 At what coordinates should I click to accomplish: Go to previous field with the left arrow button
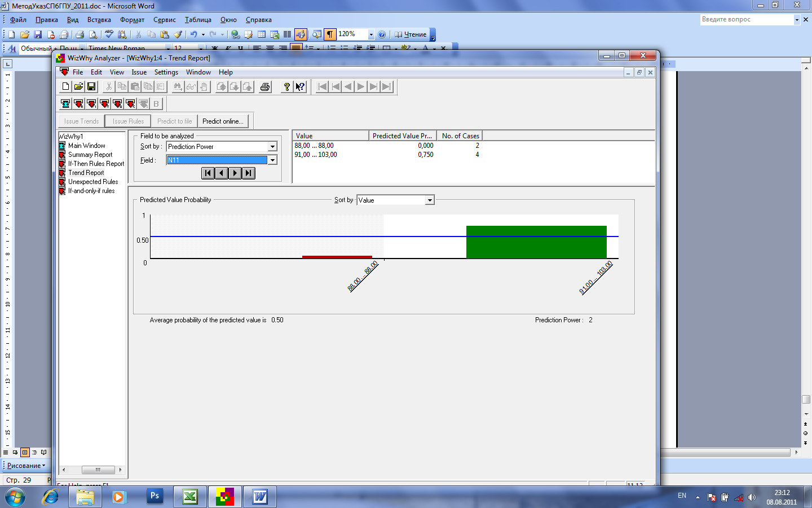(x=222, y=173)
